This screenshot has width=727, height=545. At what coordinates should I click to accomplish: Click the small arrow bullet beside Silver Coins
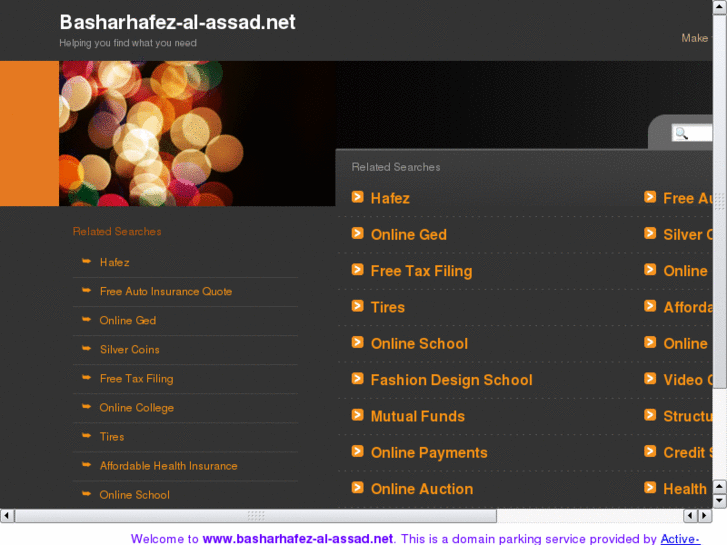pos(87,349)
